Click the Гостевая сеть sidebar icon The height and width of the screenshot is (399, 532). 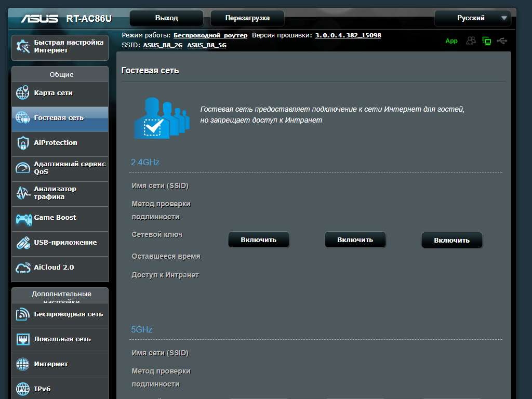click(23, 118)
